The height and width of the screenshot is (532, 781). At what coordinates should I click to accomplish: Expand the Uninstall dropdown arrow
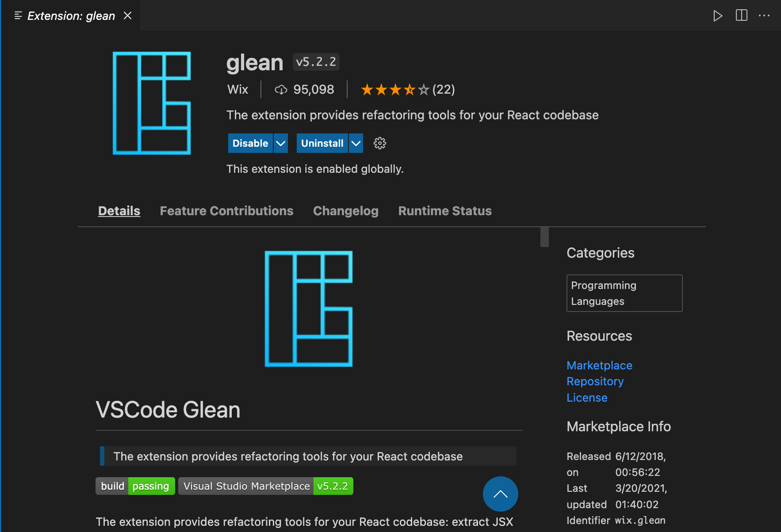tap(356, 143)
